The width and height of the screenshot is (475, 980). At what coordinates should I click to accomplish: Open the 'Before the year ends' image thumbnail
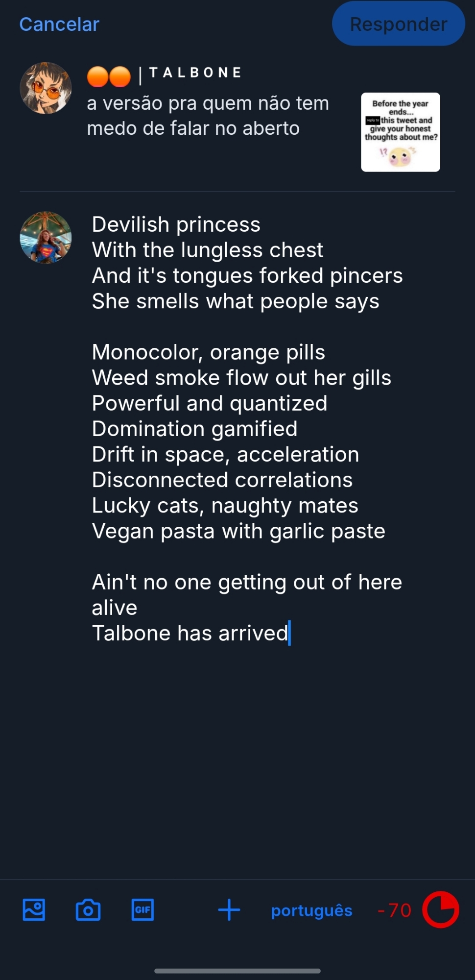click(x=400, y=132)
